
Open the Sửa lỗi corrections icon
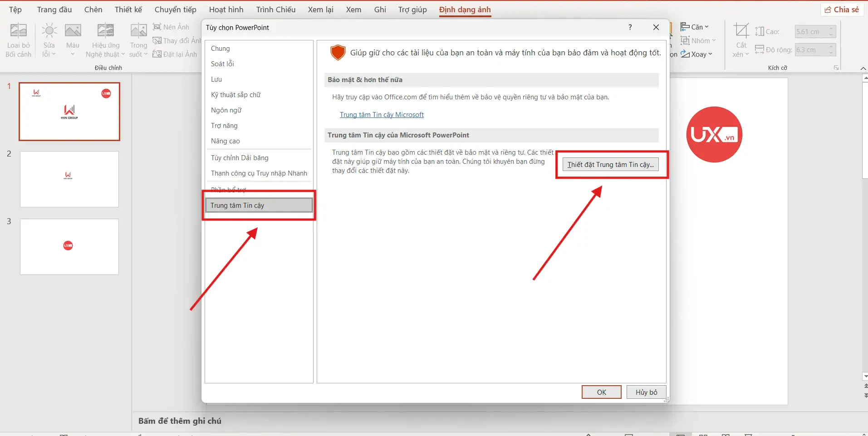click(x=49, y=31)
